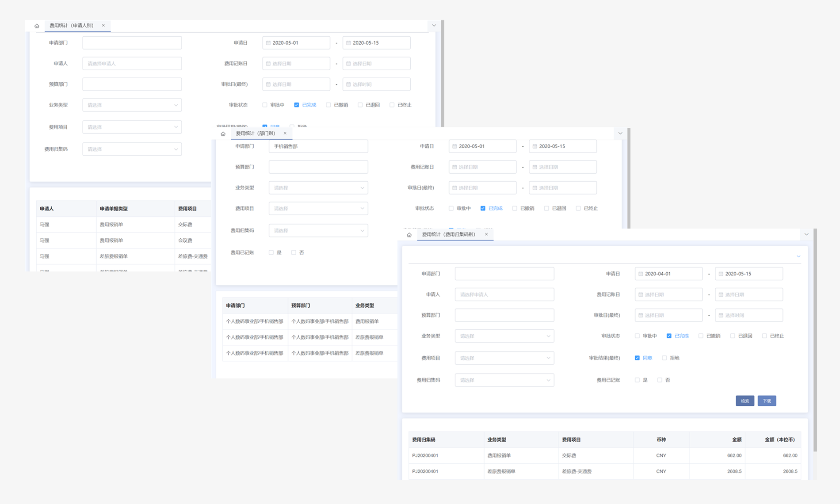Select the 费用统计（部门别） tab
The width and height of the screenshot is (840, 504).
click(x=256, y=134)
